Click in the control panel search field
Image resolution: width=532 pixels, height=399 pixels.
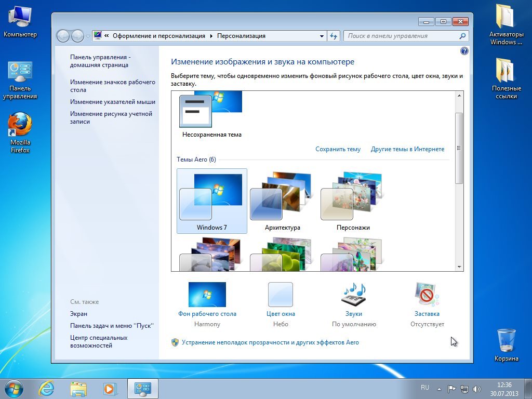click(400, 36)
